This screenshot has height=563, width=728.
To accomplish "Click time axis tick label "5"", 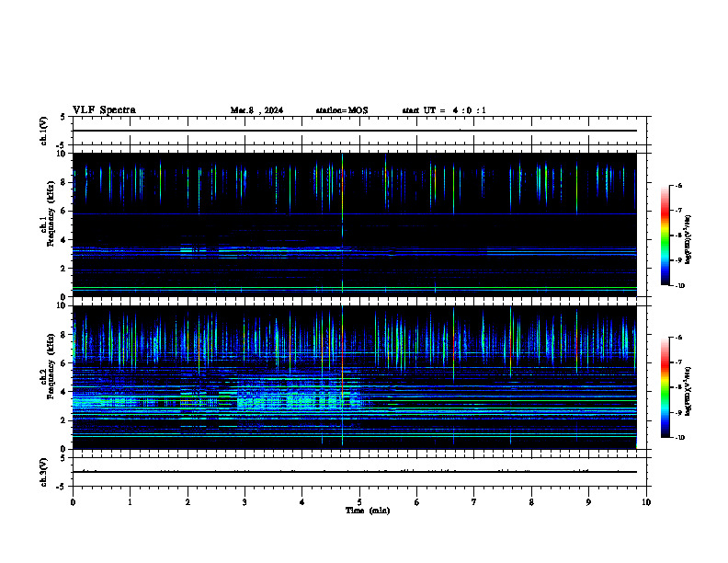I will (359, 502).
